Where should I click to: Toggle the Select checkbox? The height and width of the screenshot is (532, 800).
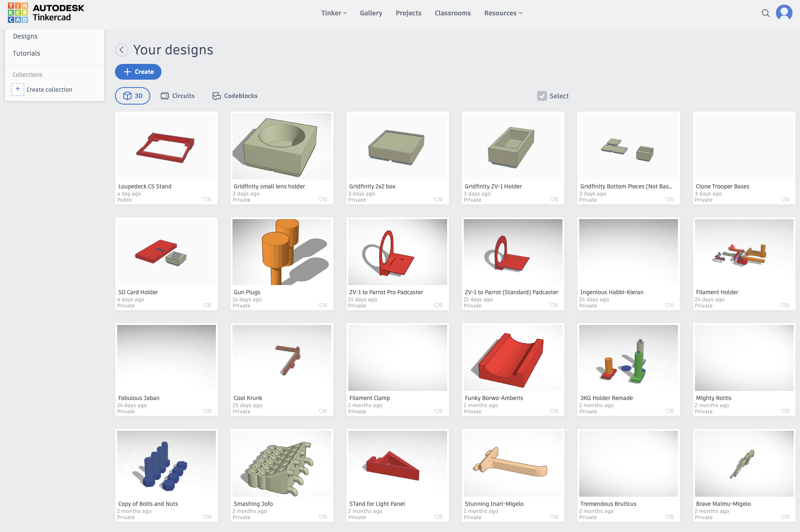pyautogui.click(x=542, y=96)
